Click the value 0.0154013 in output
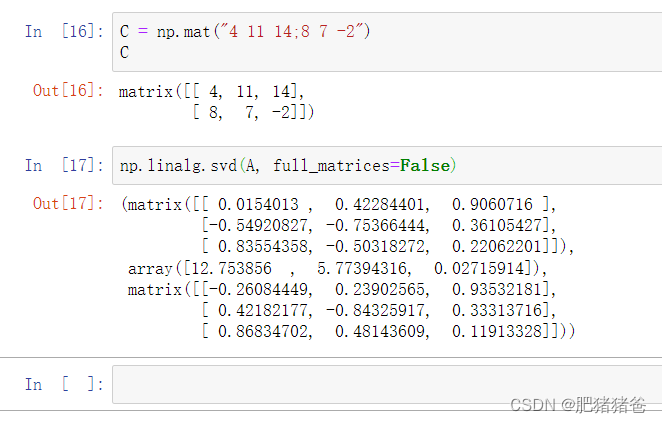Viewport: 662px width, 423px height. [258, 205]
